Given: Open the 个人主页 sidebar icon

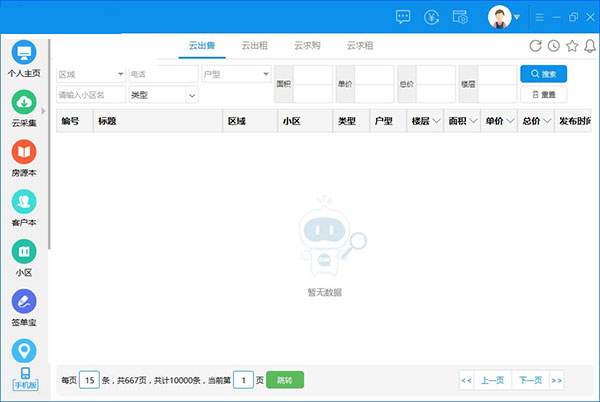Looking at the screenshot, I should pyautogui.click(x=24, y=52).
